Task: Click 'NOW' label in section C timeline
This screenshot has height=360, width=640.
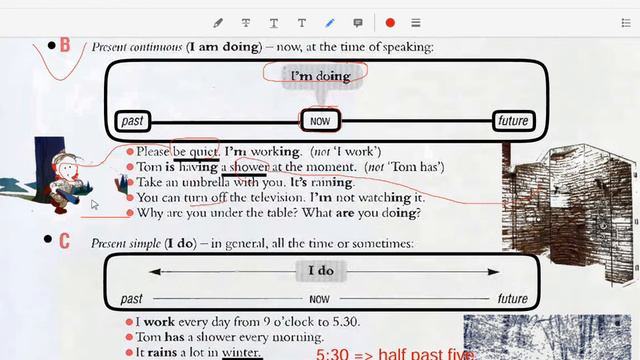Action: pos(320,300)
